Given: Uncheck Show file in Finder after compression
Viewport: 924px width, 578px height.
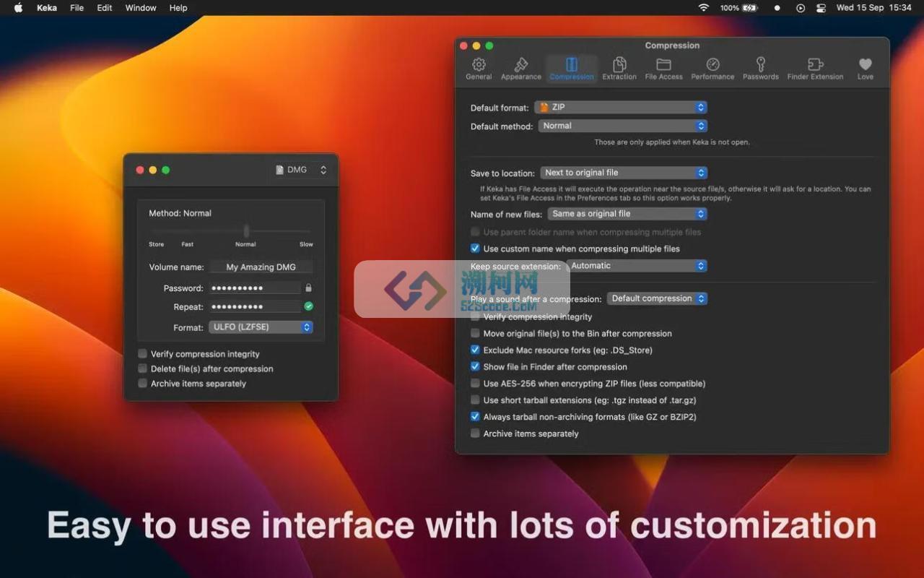Looking at the screenshot, I should [x=475, y=367].
